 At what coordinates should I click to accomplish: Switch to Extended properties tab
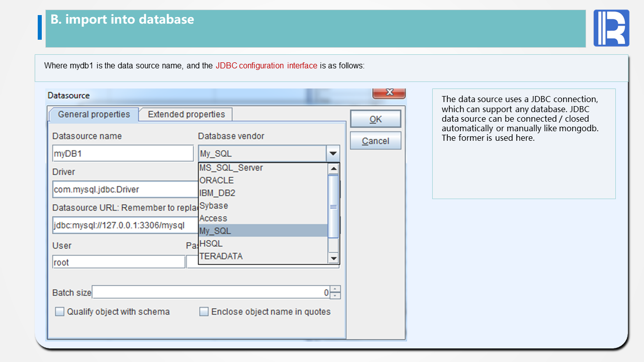pos(186,115)
